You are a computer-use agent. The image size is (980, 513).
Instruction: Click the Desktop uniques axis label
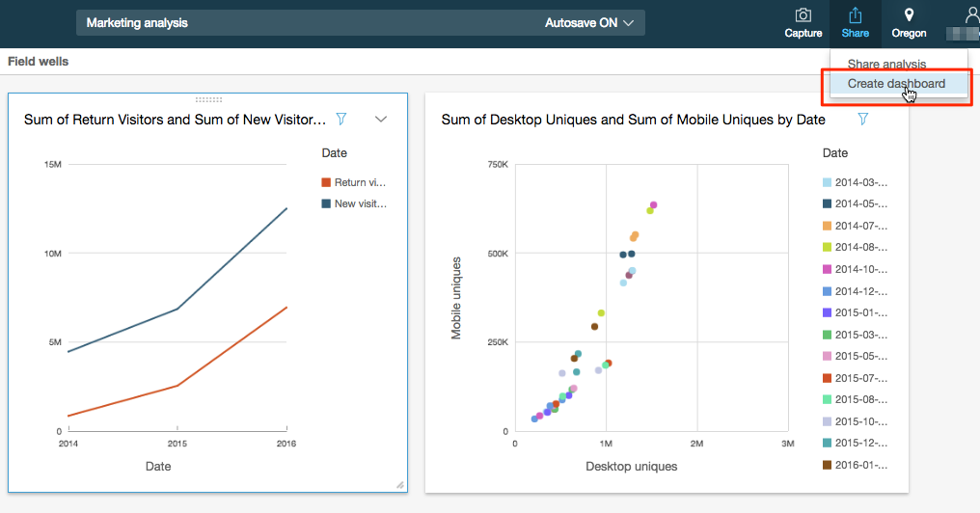click(631, 466)
